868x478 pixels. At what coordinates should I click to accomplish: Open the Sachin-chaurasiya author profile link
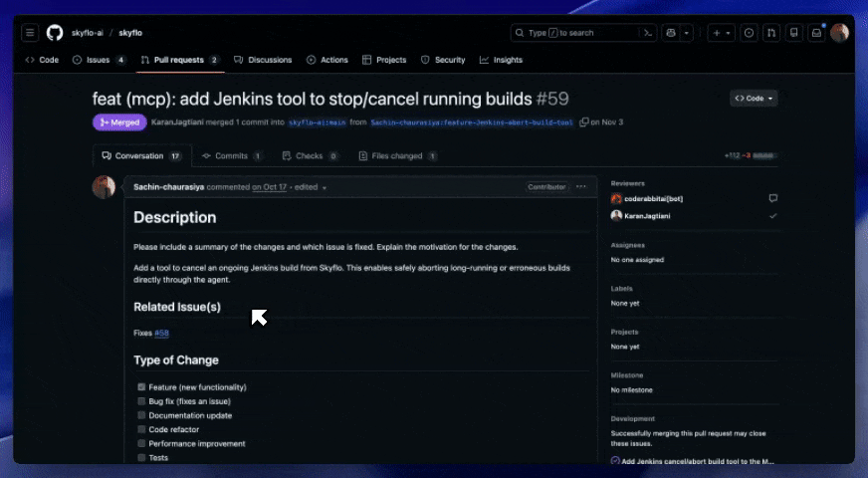click(169, 187)
